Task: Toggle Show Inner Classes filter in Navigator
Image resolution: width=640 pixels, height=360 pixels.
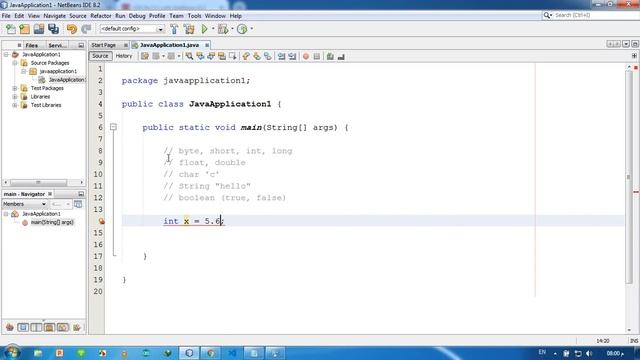Action: tap(63, 327)
